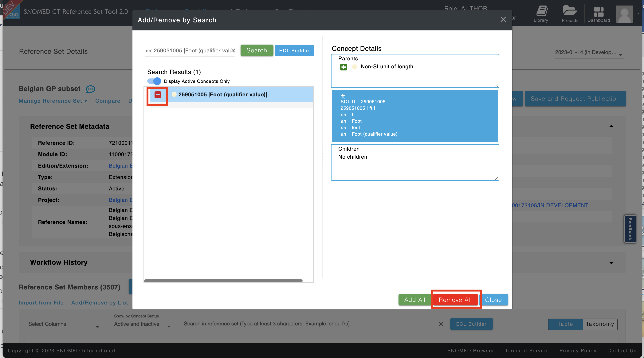Open the Privacy Policy footer link
Screen dimensions: 644x358
(578, 351)
